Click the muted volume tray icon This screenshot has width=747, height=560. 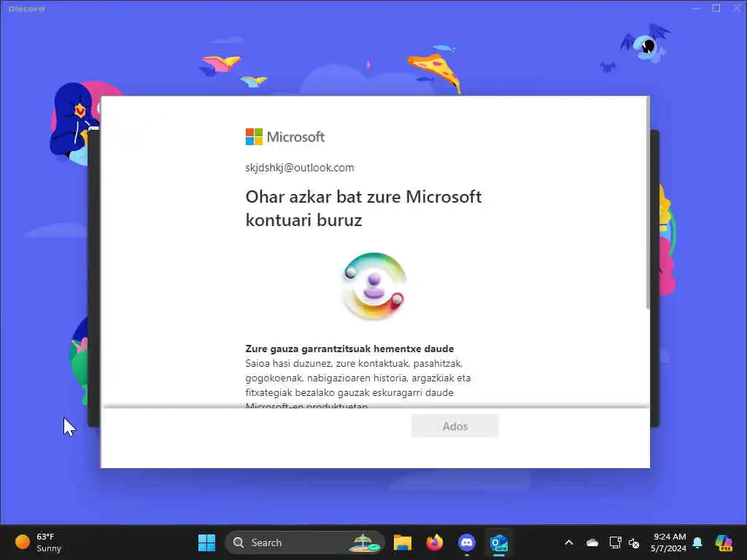(634, 542)
